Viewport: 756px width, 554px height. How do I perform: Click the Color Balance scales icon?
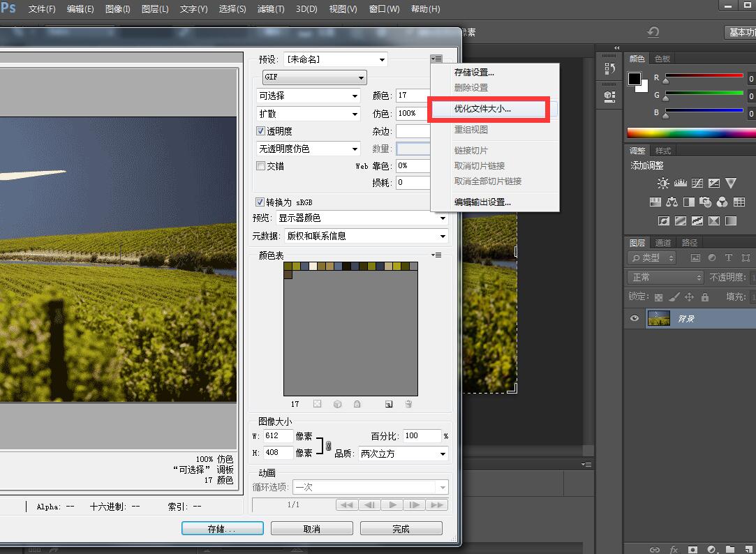pos(673,202)
